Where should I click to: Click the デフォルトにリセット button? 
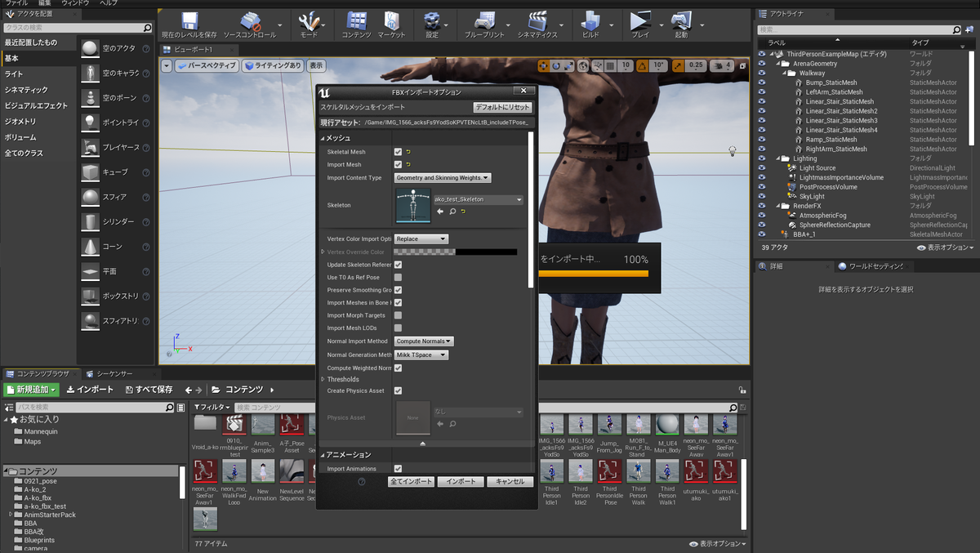(503, 108)
